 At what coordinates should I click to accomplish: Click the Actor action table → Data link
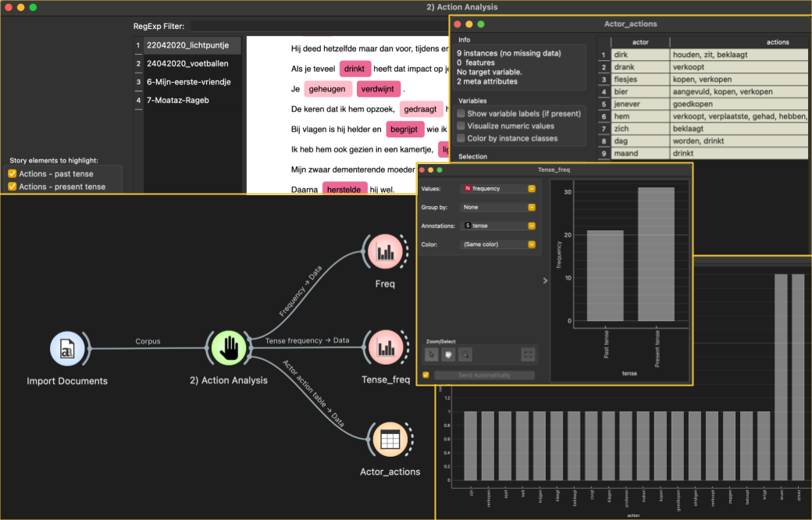313,393
